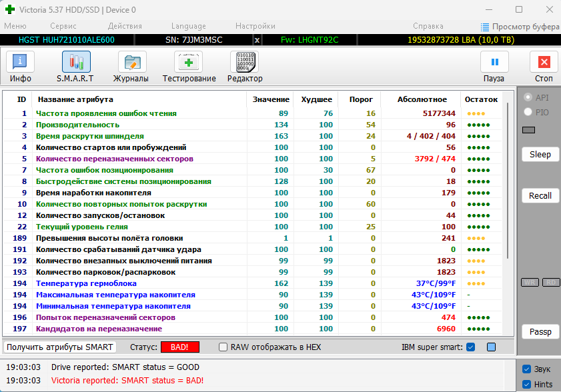561x392 pixels.
Task: Select row Время наработки накопителя
Action: coord(253,193)
